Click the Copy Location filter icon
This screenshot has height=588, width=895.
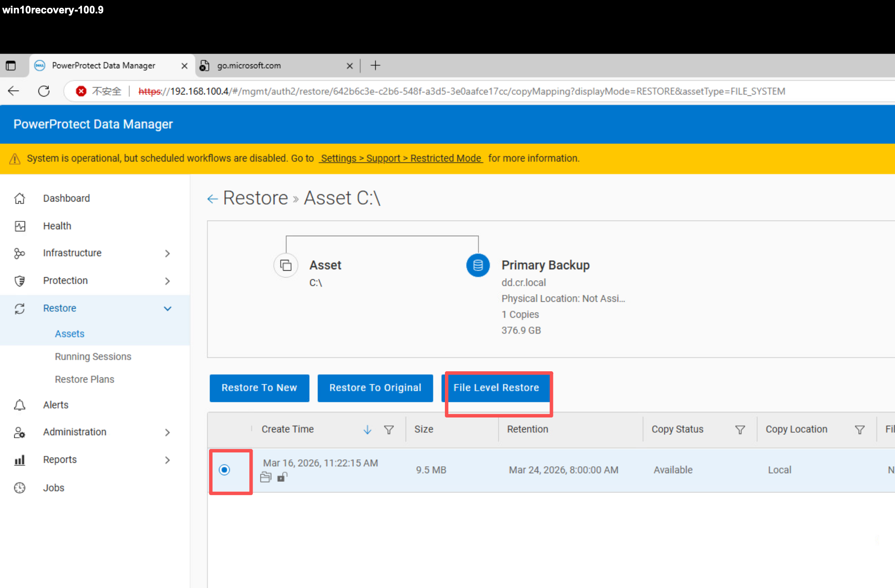tap(860, 430)
